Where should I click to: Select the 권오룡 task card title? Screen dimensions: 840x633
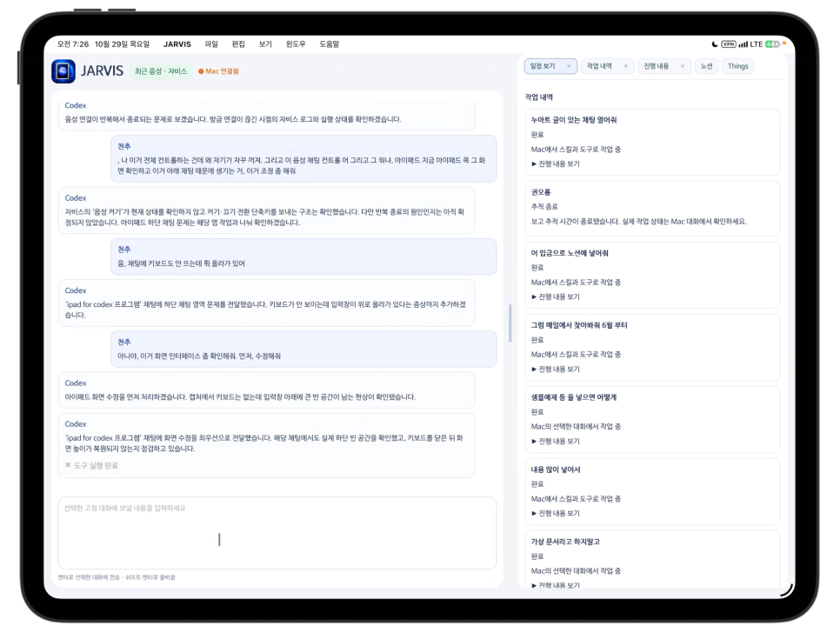tap(541, 192)
